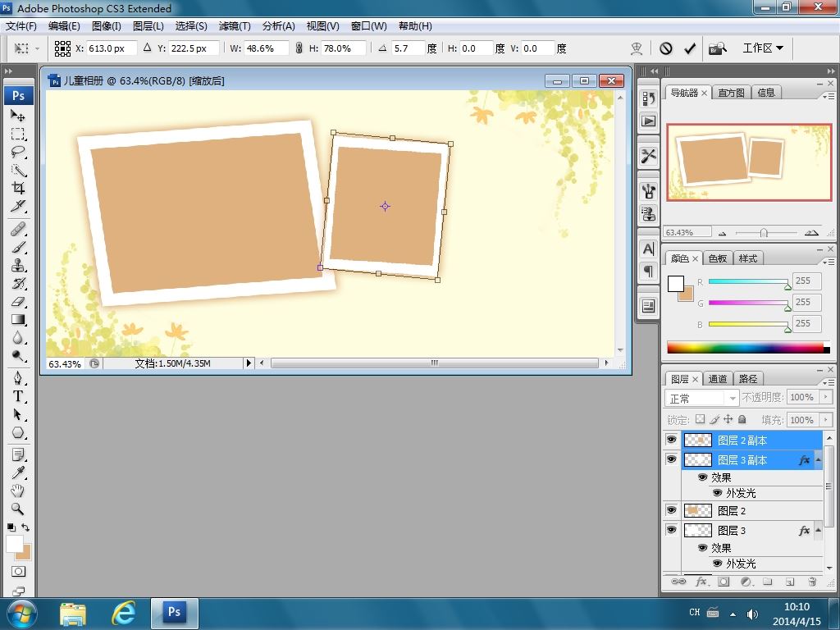The image size is (840, 630).
Task: Toggle the 外发光 effect under 图层 3 副本
Action: pyautogui.click(x=717, y=493)
